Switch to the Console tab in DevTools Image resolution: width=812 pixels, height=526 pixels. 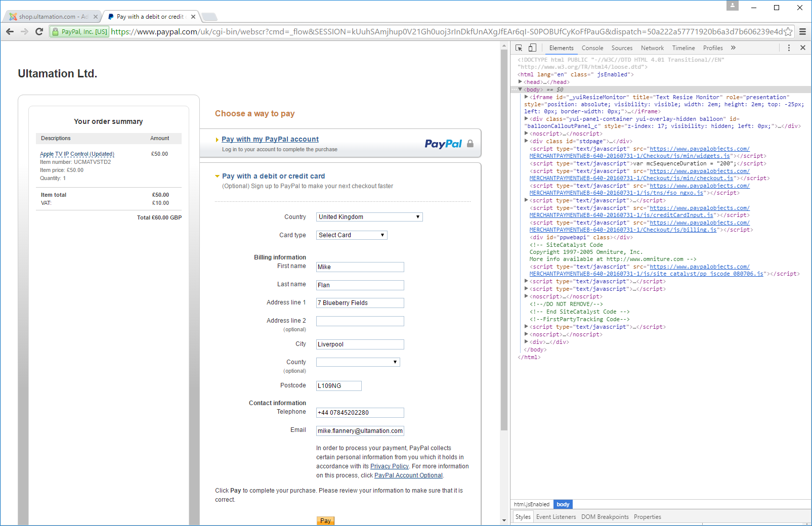592,48
